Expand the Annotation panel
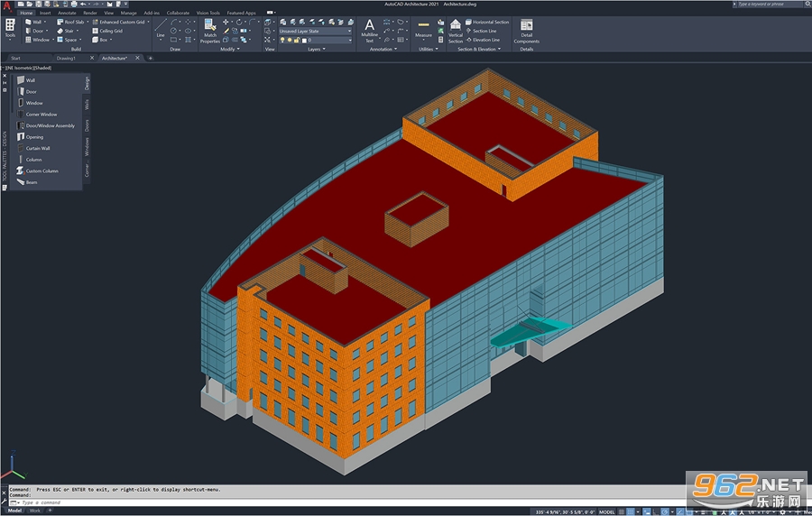The height and width of the screenshot is (516, 812). click(x=383, y=50)
